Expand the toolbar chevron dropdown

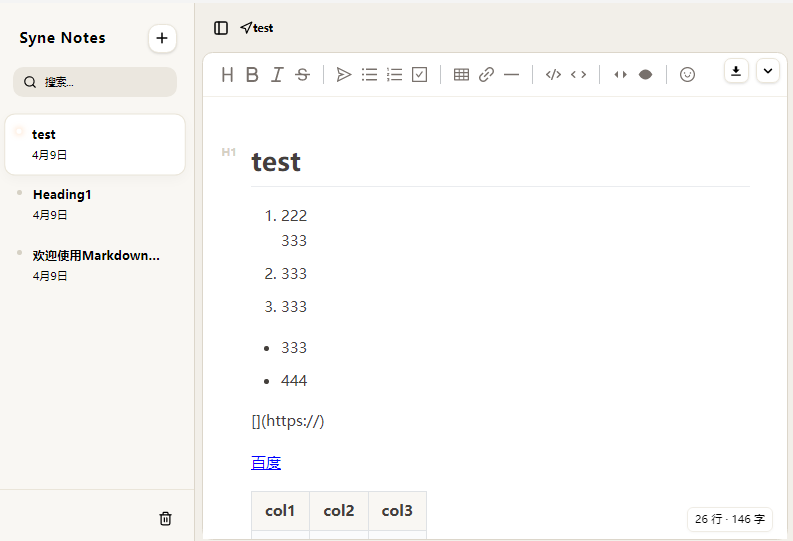coord(767,71)
